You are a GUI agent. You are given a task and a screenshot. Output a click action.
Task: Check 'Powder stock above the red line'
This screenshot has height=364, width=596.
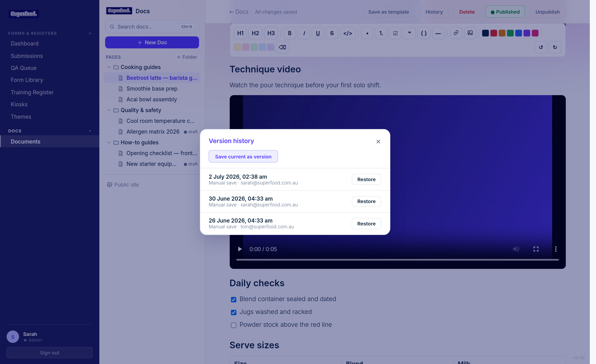[233, 325]
